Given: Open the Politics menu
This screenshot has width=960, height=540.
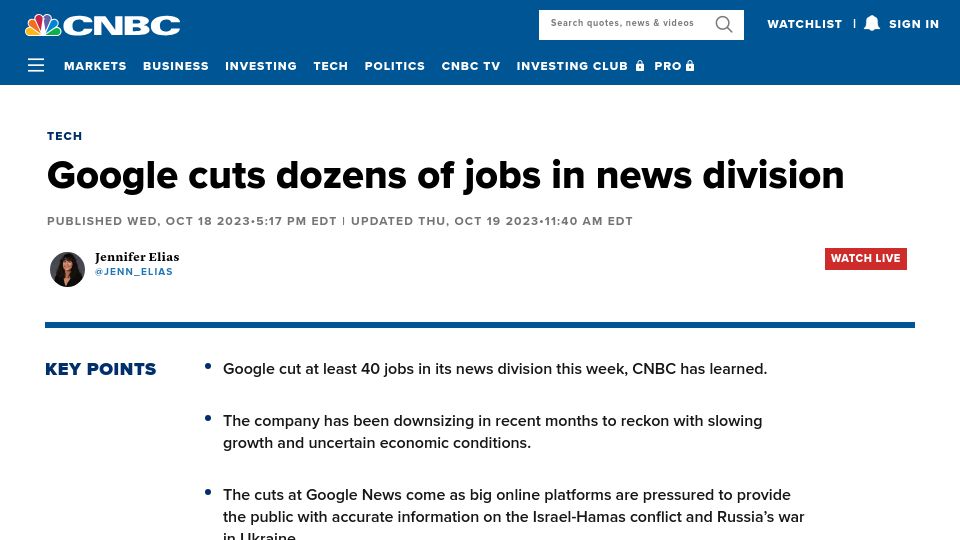Looking at the screenshot, I should pyautogui.click(x=395, y=66).
